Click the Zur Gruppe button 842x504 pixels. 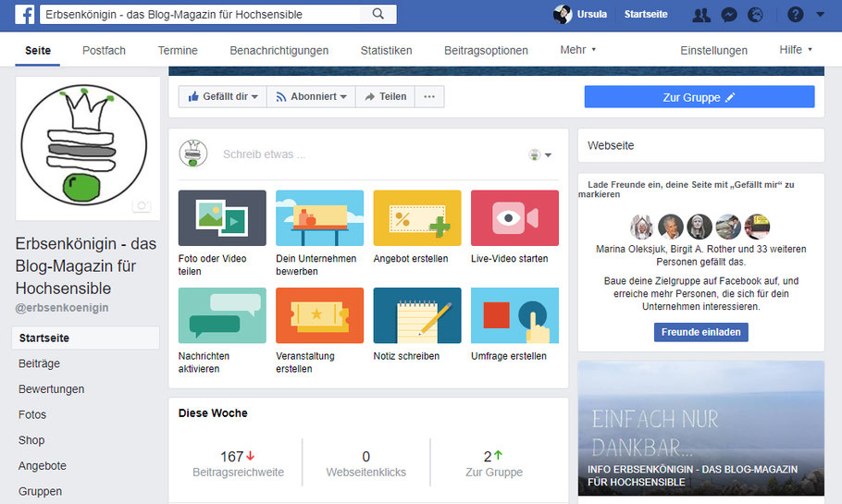point(700,97)
